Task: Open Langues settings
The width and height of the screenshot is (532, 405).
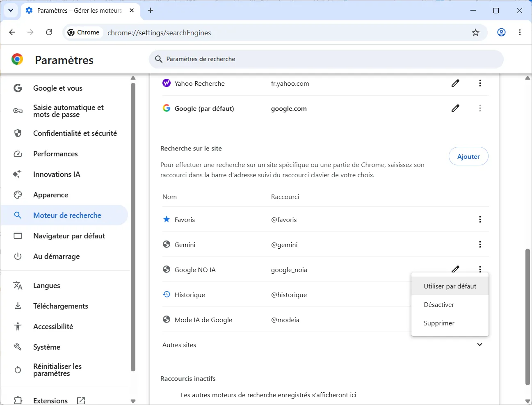Action: tap(46, 286)
